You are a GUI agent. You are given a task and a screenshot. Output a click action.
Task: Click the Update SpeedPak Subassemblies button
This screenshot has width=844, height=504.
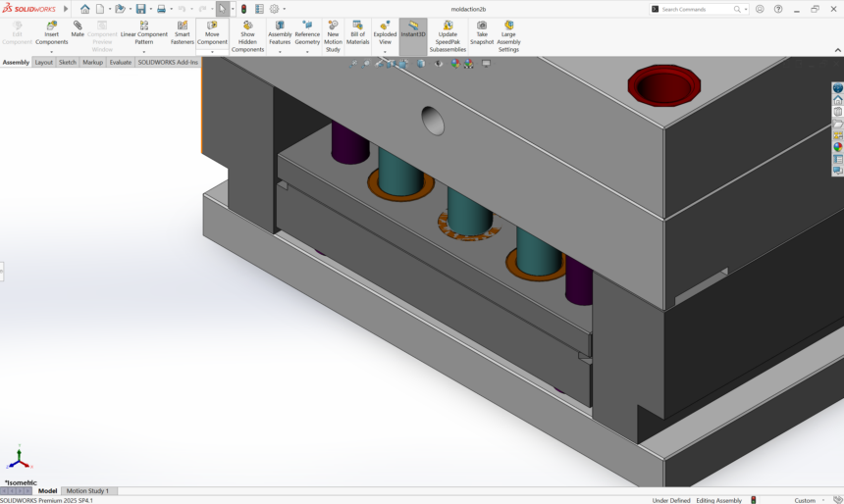click(x=448, y=35)
